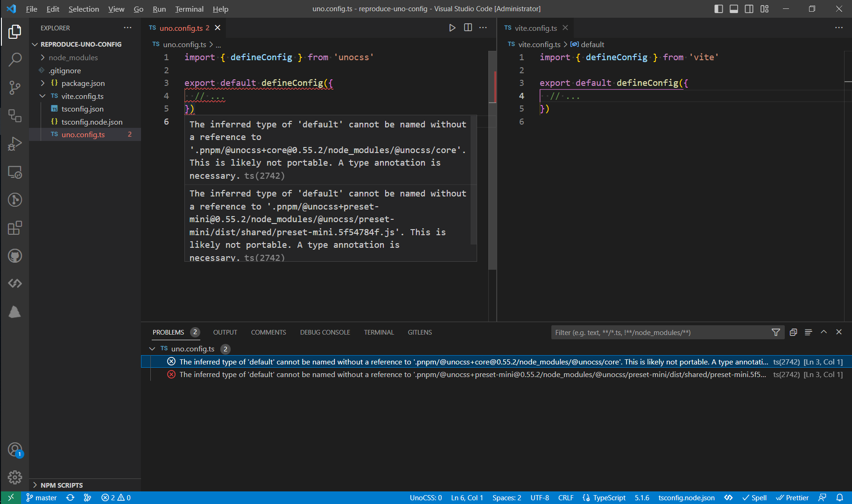Toggle the panel filter icon in Problems view
The height and width of the screenshot is (504, 852).
point(776,332)
